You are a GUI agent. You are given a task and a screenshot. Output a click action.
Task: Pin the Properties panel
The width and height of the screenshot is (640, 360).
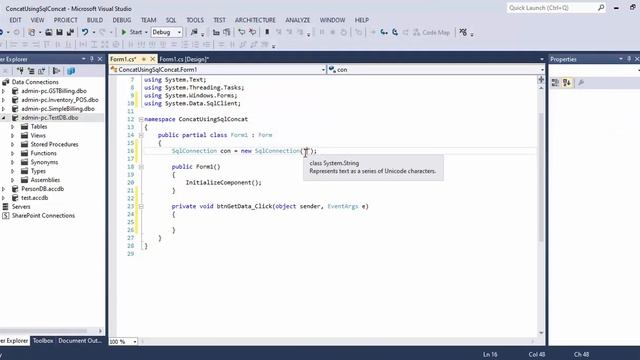629,59
